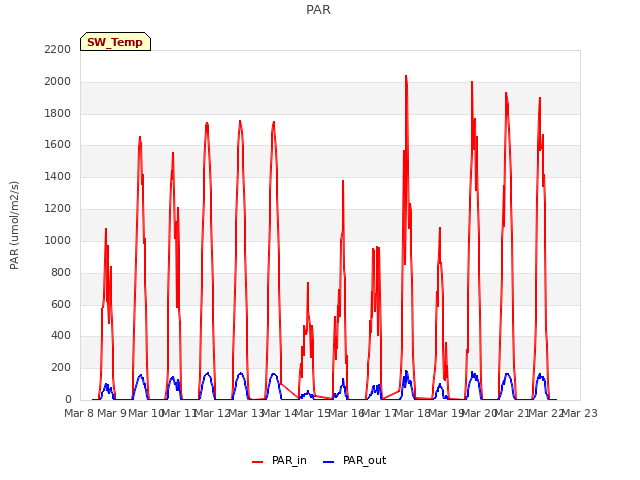Click the 800 y-axis tick label
The image size is (640, 480).
pyautogui.click(x=61, y=272)
